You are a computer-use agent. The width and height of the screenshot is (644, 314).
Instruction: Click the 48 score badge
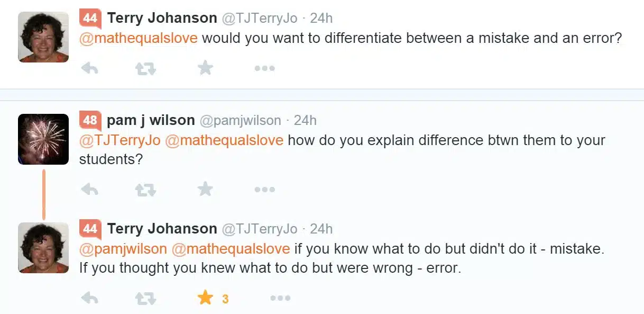pos(90,121)
